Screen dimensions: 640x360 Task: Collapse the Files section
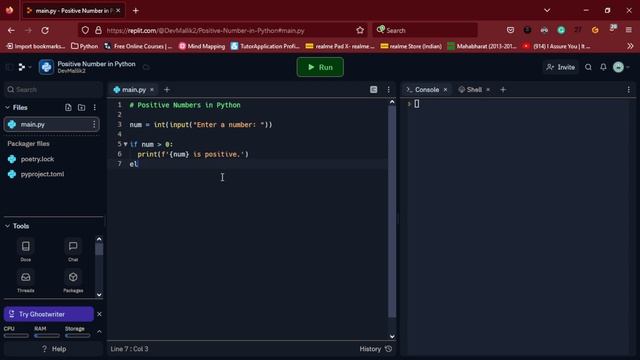(7, 107)
